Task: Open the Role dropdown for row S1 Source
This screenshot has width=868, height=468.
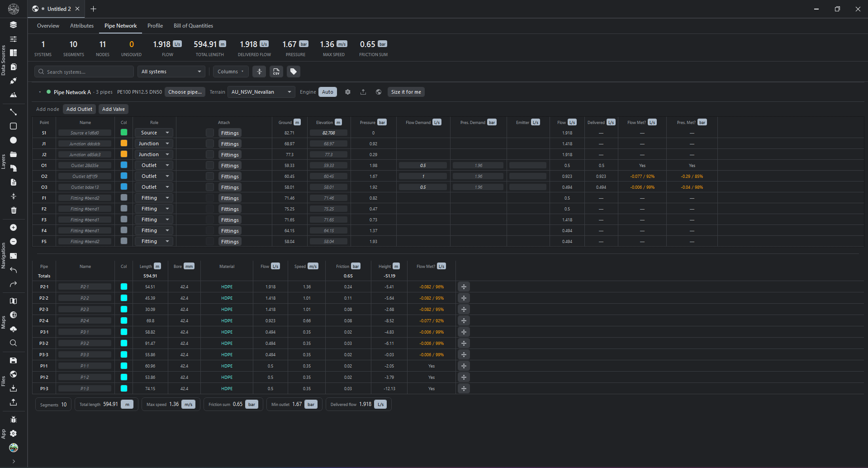Action: (154, 133)
